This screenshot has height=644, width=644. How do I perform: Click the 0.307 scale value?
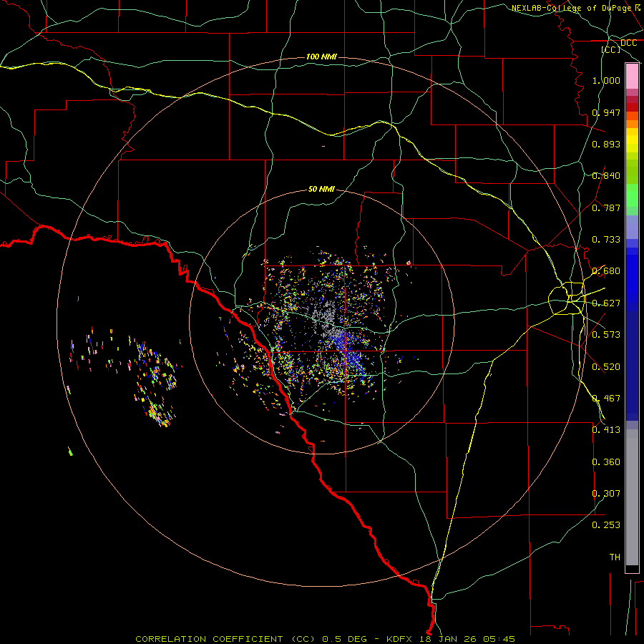[606, 494]
